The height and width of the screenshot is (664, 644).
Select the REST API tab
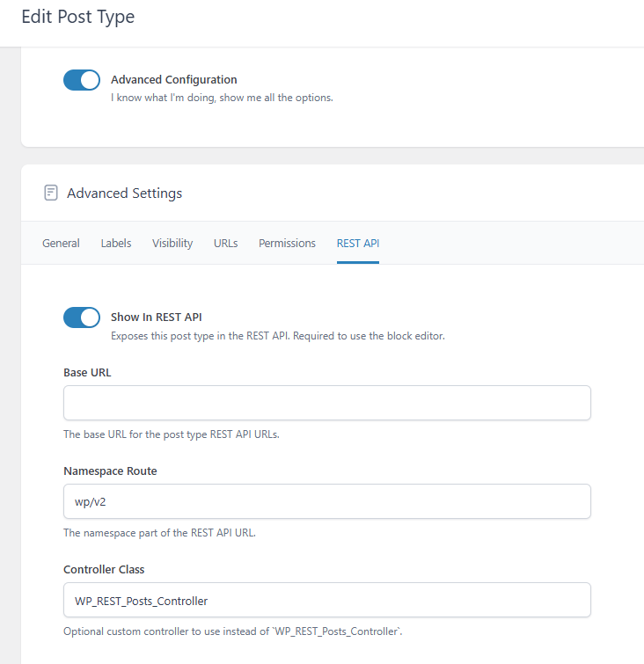point(358,243)
